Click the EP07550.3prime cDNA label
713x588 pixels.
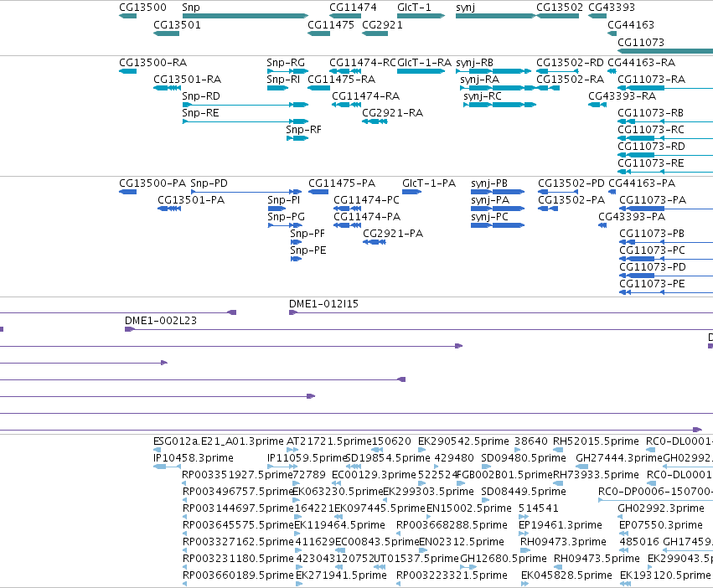point(661,526)
